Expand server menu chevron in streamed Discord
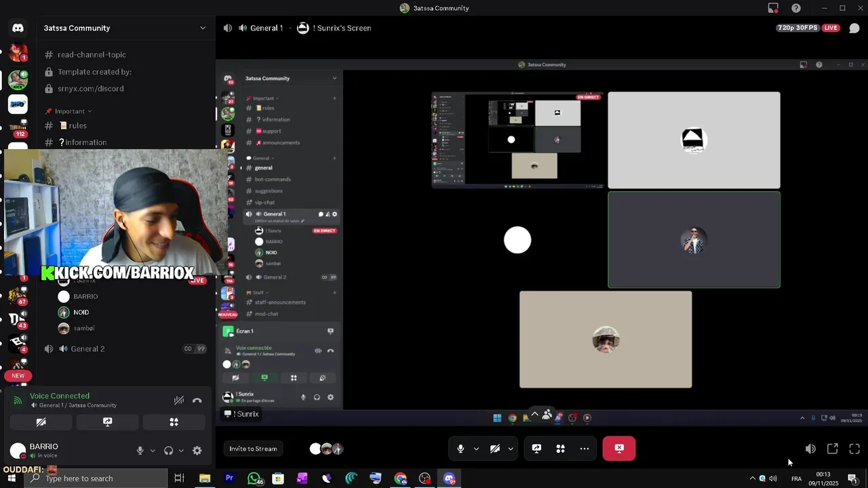This screenshot has width=868, height=488. [x=334, y=78]
